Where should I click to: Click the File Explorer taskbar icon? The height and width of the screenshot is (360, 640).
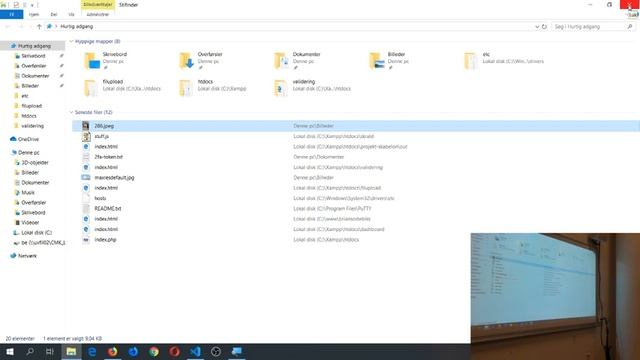[x=71, y=351]
